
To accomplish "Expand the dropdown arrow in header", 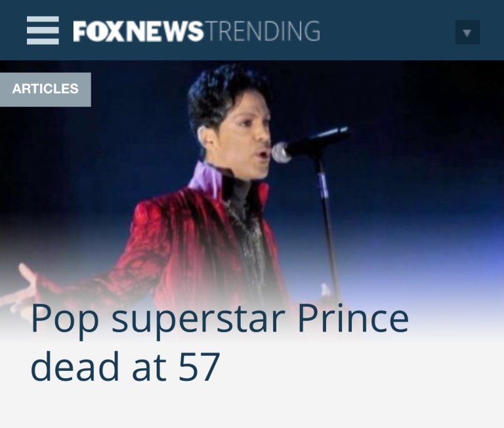I will pyautogui.click(x=467, y=32).
